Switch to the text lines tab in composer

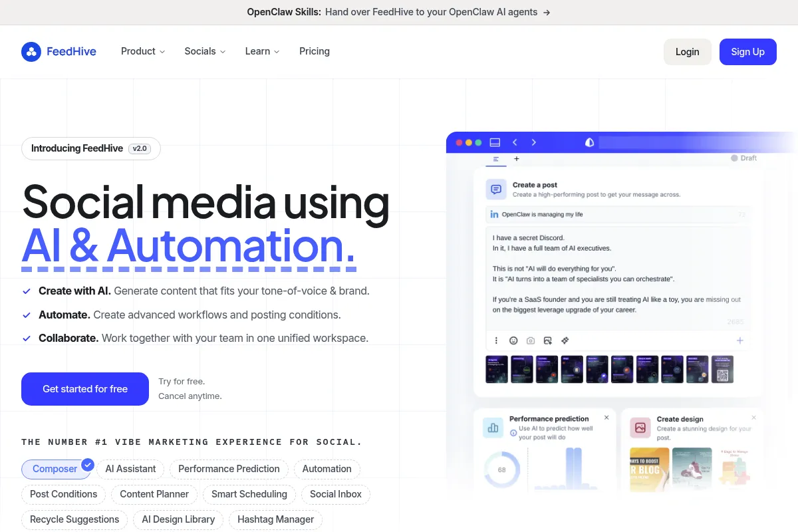tap(496, 159)
